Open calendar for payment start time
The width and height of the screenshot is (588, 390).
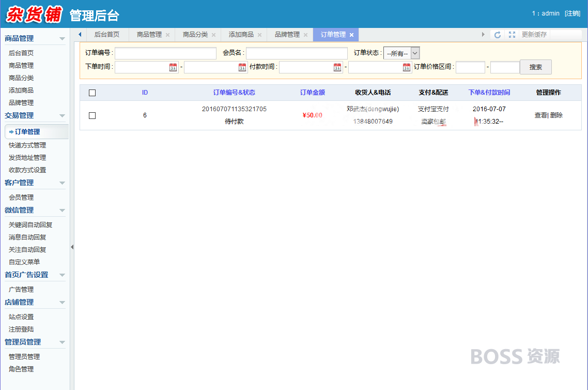click(337, 67)
